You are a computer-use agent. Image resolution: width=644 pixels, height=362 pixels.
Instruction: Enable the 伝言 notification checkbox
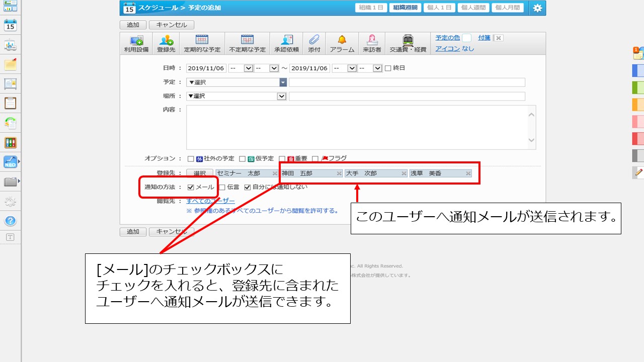[222, 188]
